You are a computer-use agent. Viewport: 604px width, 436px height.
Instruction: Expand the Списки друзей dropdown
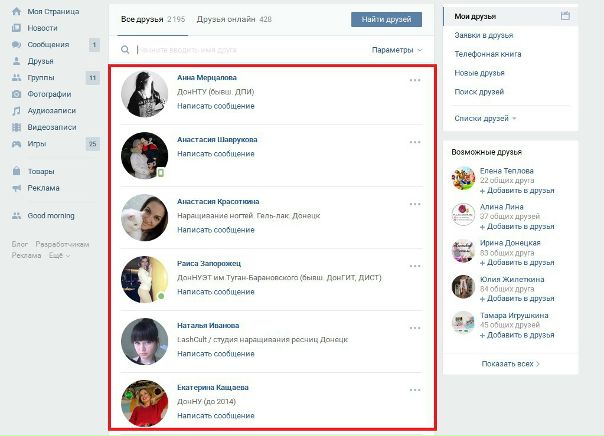(485, 118)
